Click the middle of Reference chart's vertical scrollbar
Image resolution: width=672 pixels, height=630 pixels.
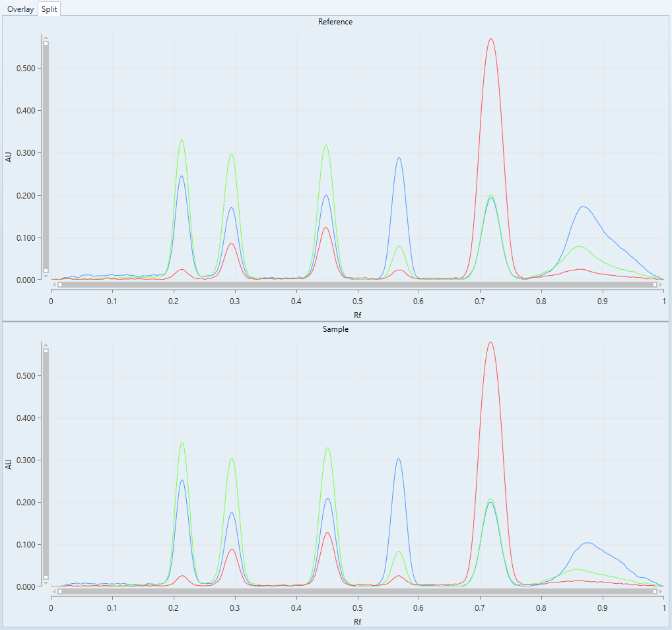point(46,157)
